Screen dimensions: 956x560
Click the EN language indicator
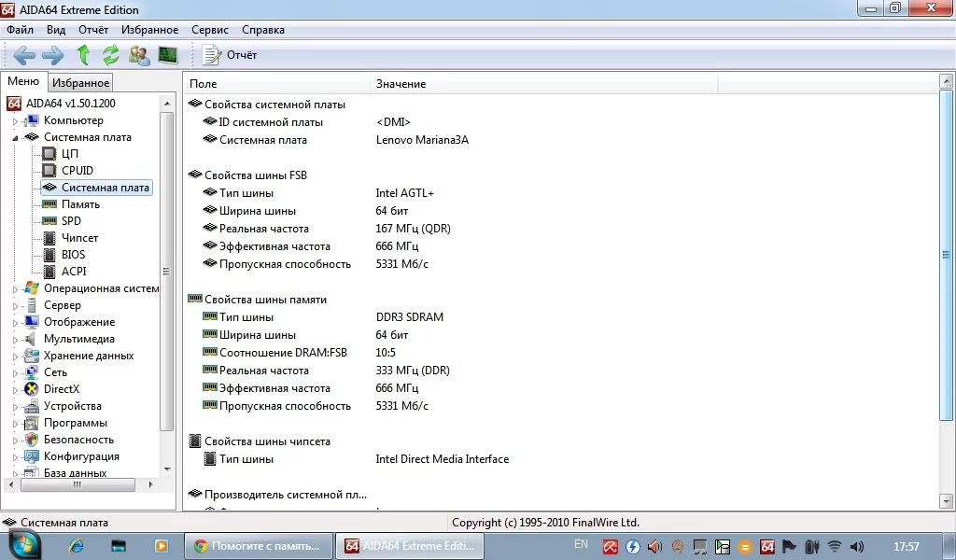point(581,544)
